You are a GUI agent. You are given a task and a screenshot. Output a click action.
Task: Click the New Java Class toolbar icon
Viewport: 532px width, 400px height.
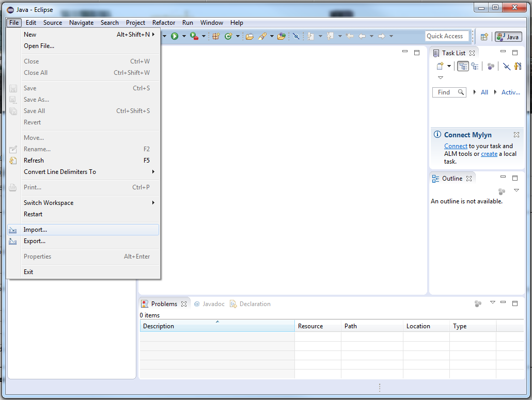point(228,36)
